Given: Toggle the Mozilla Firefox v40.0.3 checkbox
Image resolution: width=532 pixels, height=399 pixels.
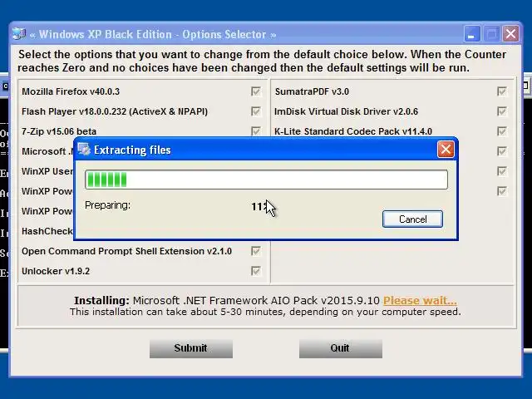Looking at the screenshot, I should pos(256,91).
